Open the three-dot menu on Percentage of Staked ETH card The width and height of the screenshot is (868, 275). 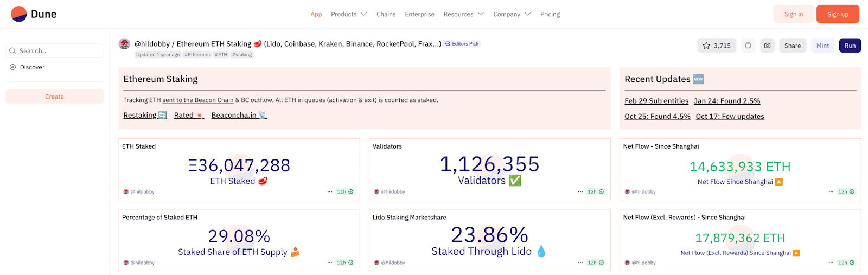[330, 263]
